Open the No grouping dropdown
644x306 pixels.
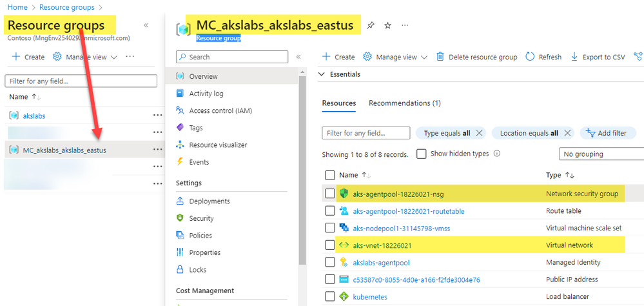(x=601, y=154)
